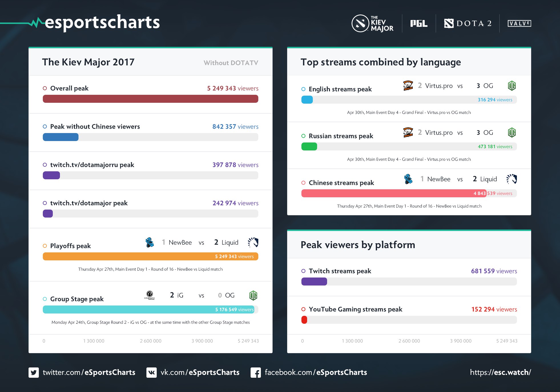Click the Twitter bird icon
This screenshot has height=392, width=560.
34,373
